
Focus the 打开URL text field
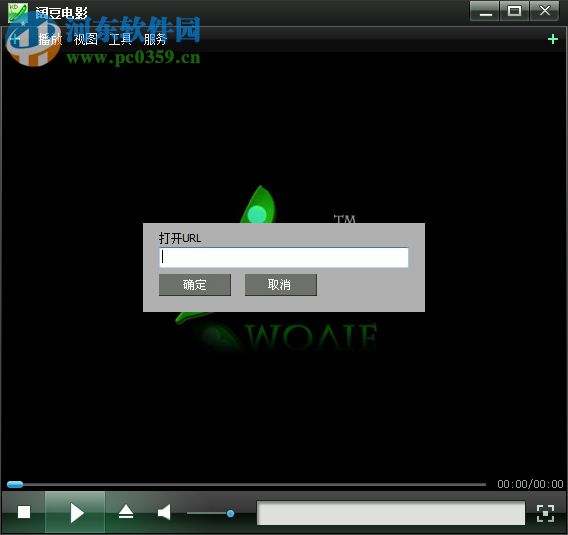(x=284, y=258)
